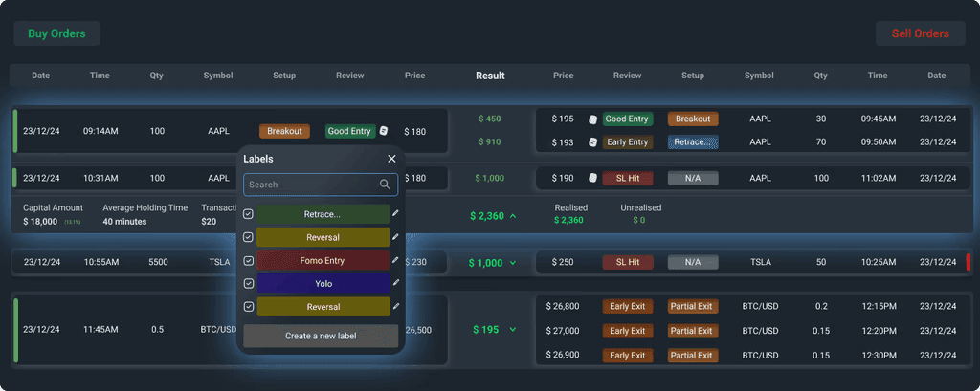Click sell-side Good Entry tag beside $ 195
The width and height of the screenshot is (980, 391).
[628, 119]
